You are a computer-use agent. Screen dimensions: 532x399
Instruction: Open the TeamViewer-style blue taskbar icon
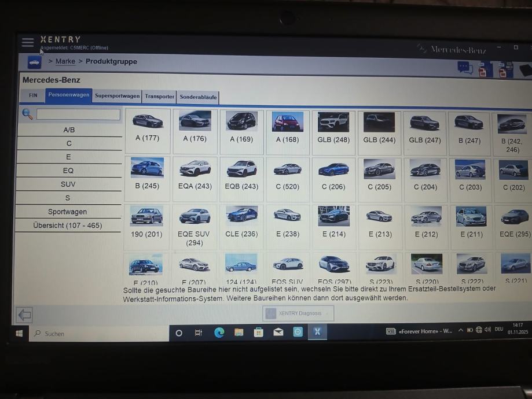[x=298, y=332]
